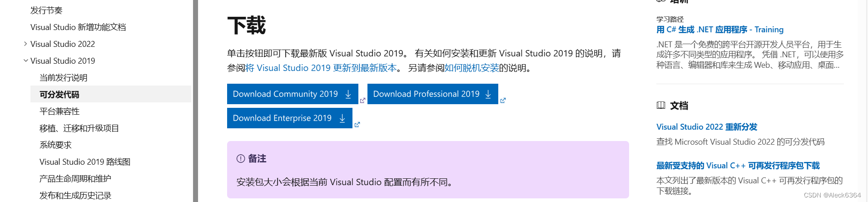Open 平台兼容性 sidebar item

tap(60, 111)
